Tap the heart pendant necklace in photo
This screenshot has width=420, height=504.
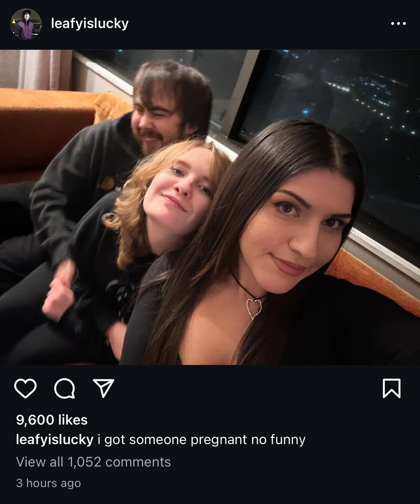tap(253, 308)
